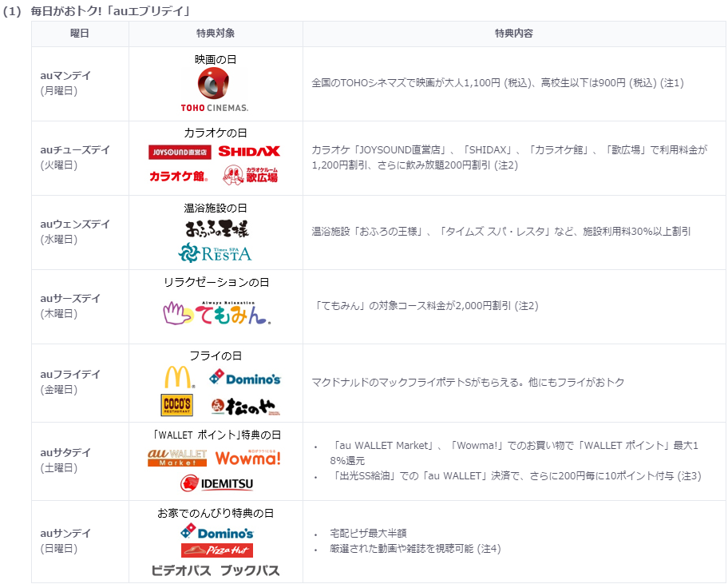728x584 pixels.
Task: Click the ビデオパス logo text
Action: point(181,570)
